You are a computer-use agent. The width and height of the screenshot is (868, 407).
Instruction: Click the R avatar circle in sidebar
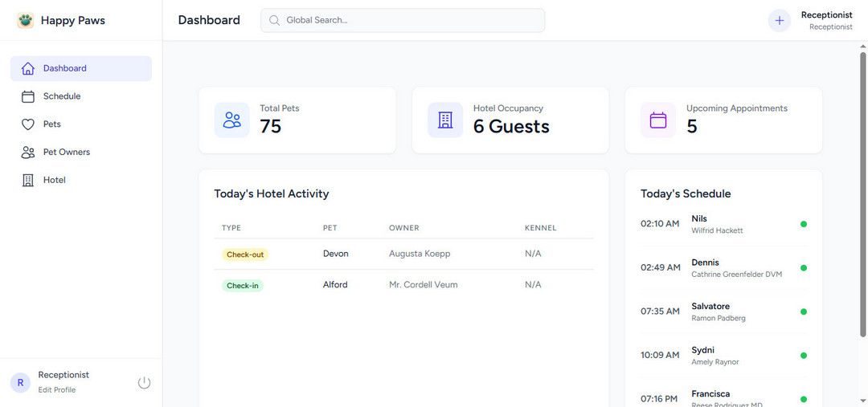20,383
